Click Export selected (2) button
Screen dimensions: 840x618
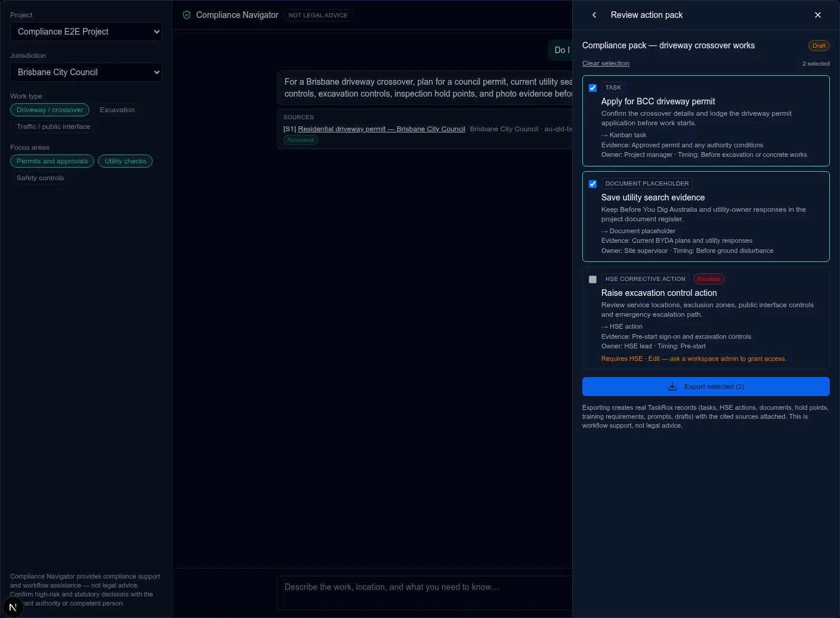(706, 387)
